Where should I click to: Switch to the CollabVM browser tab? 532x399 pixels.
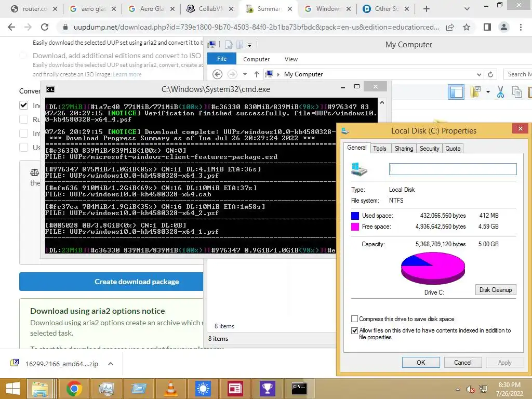coord(210,9)
